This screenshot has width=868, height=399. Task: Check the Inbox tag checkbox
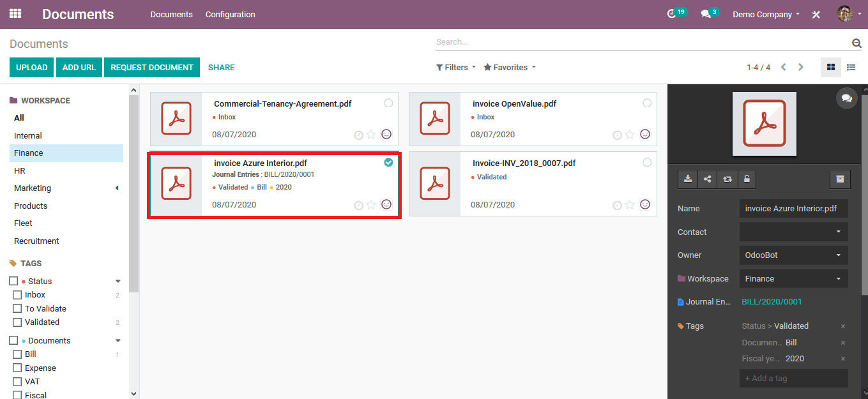click(18, 295)
